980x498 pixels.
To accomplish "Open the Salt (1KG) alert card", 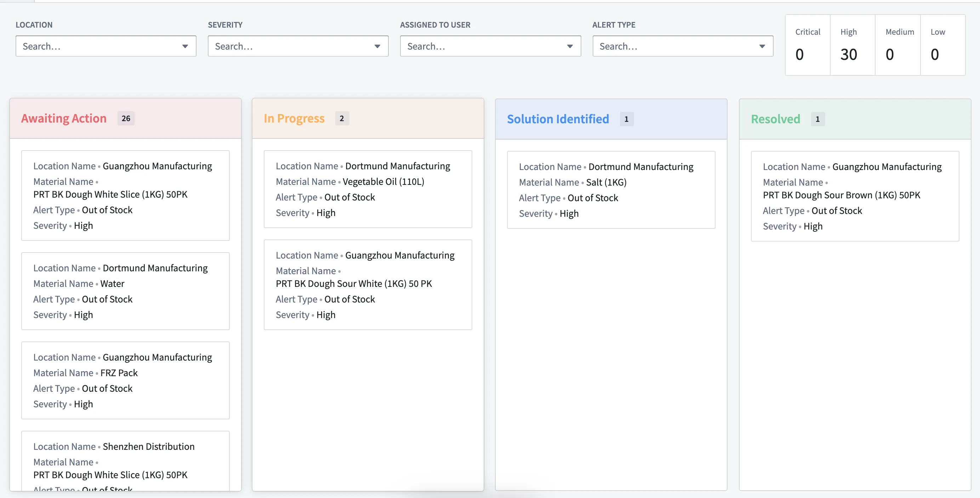I will coord(611,190).
